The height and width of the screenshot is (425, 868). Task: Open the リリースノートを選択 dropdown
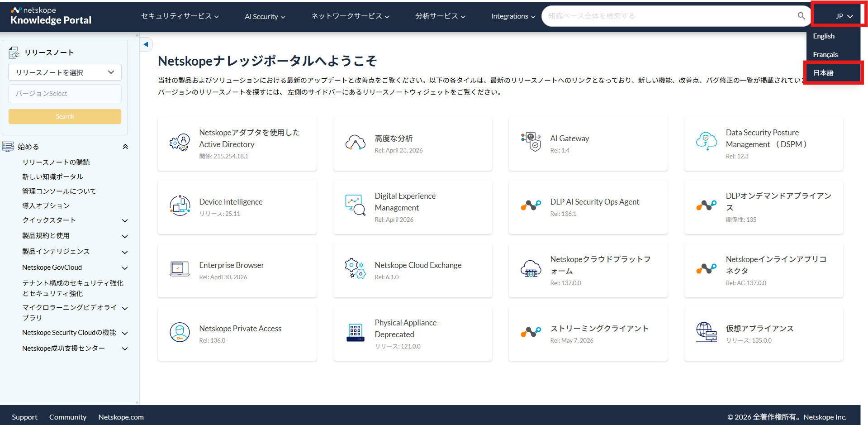point(65,72)
